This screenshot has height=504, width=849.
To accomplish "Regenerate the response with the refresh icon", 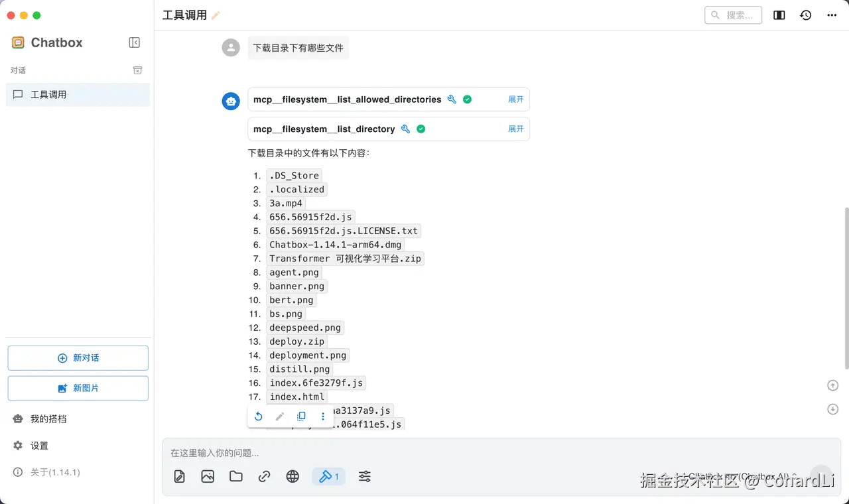I will [x=259, y=416].
